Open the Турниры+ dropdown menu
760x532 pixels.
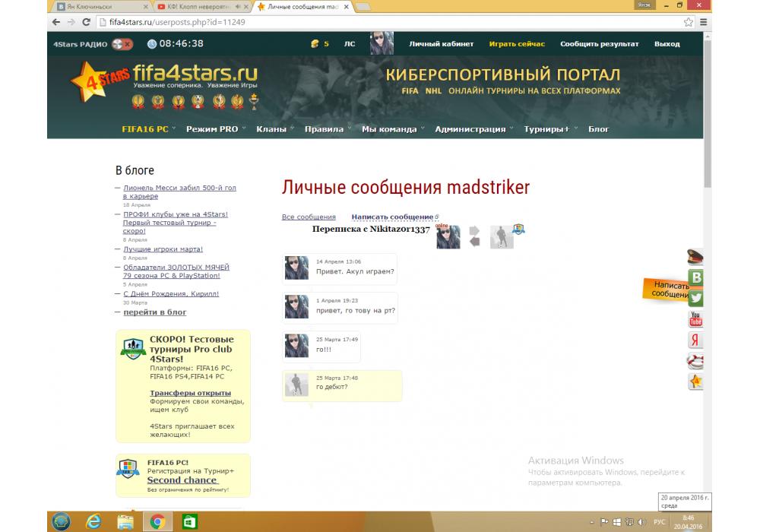[x=550, y=129]
